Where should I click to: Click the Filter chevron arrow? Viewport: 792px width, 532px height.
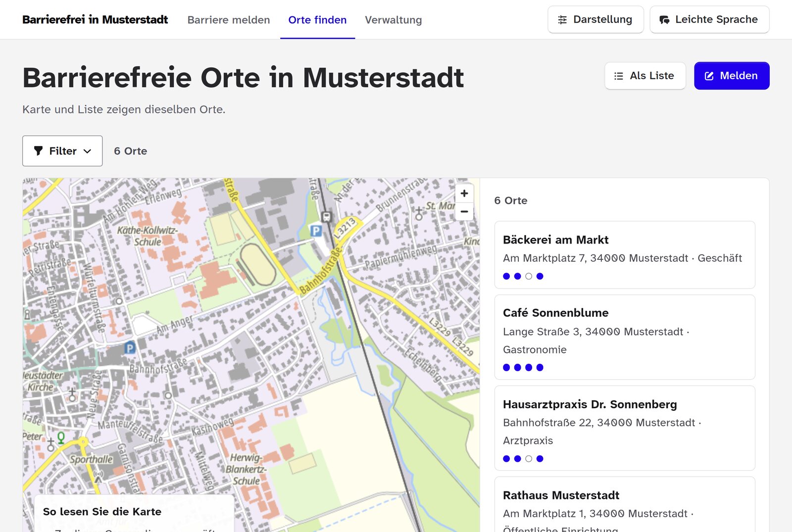point(88,151)
